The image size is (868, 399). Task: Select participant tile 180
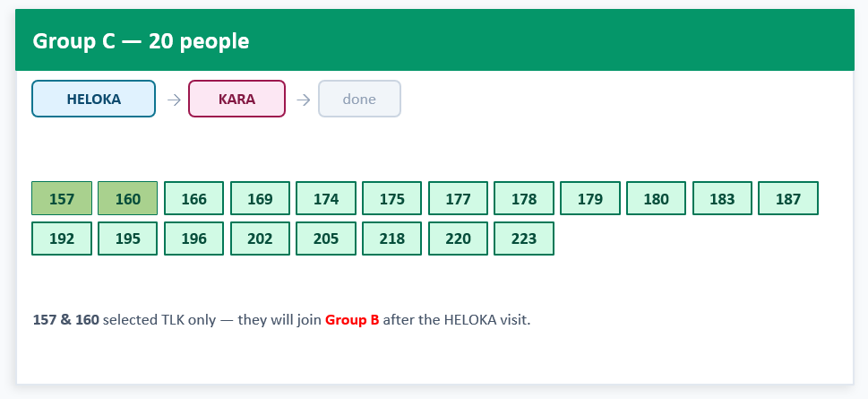pos(656,198)
